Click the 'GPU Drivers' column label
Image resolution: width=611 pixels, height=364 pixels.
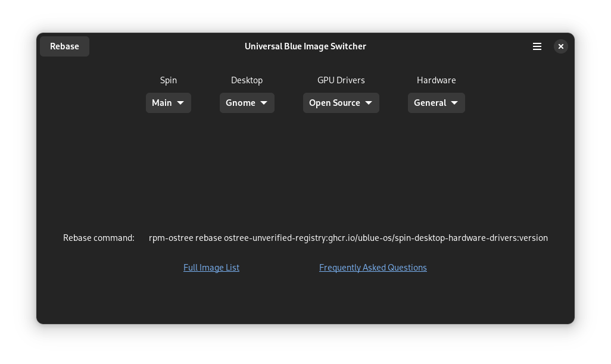coord(341,80)
